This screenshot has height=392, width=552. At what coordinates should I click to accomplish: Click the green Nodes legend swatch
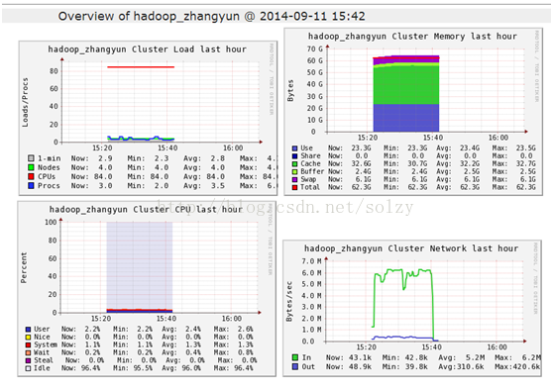click(31, 167)
